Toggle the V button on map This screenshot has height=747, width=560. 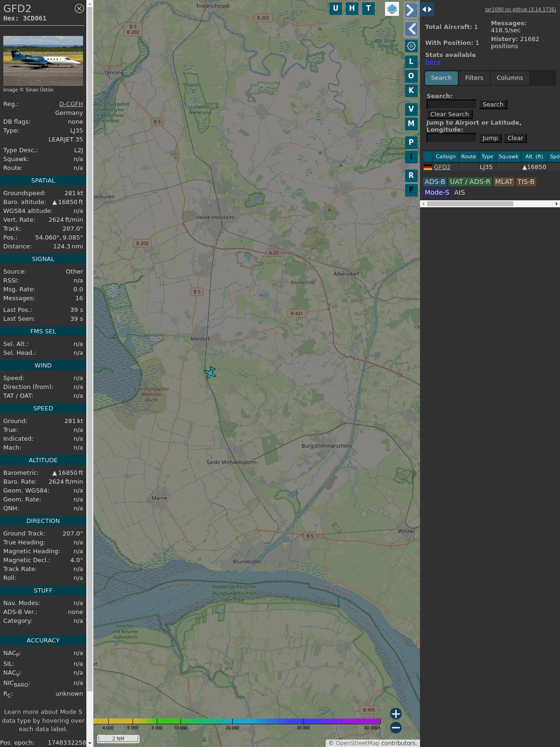tap(411, 109)
